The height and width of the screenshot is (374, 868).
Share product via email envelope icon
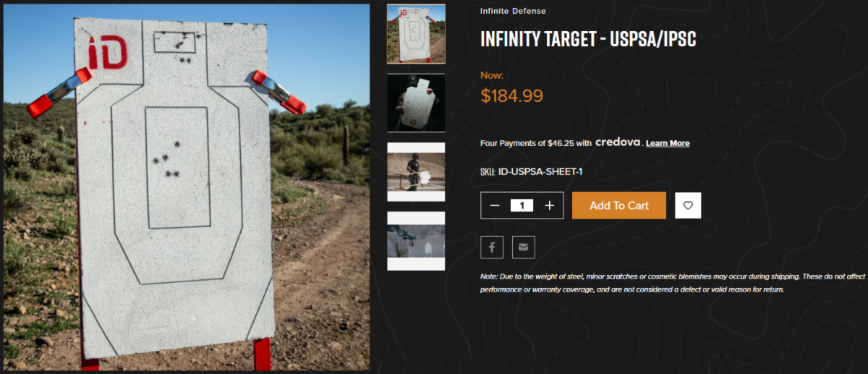[523, 247]
